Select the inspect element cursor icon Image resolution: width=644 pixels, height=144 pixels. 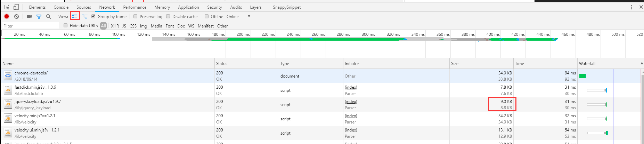[7, 7]
